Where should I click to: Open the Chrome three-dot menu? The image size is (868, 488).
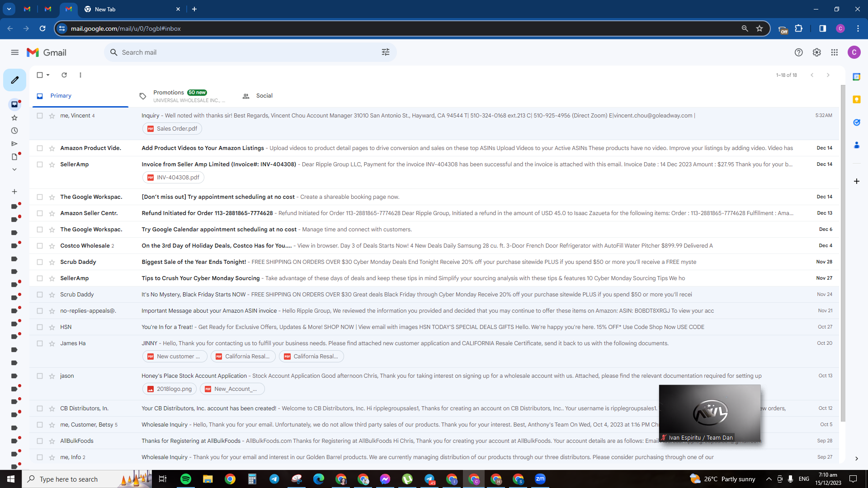click(x=858, y=28)
